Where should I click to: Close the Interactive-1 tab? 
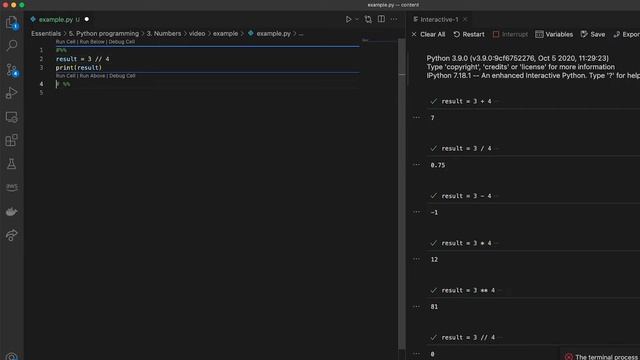click(x=465, y=19)
